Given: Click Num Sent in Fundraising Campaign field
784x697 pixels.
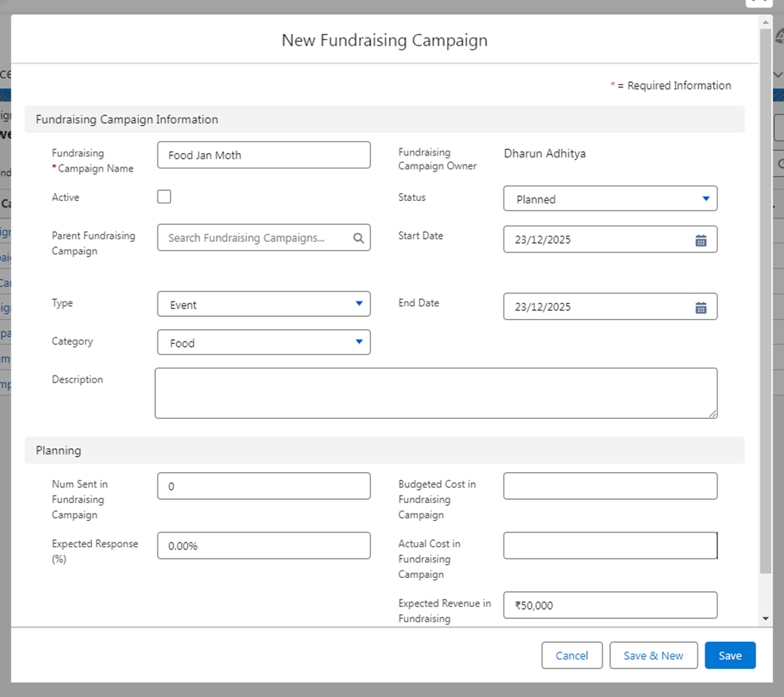Looking at the screenshot, I should pyautogui.click(x=263, y=486).
